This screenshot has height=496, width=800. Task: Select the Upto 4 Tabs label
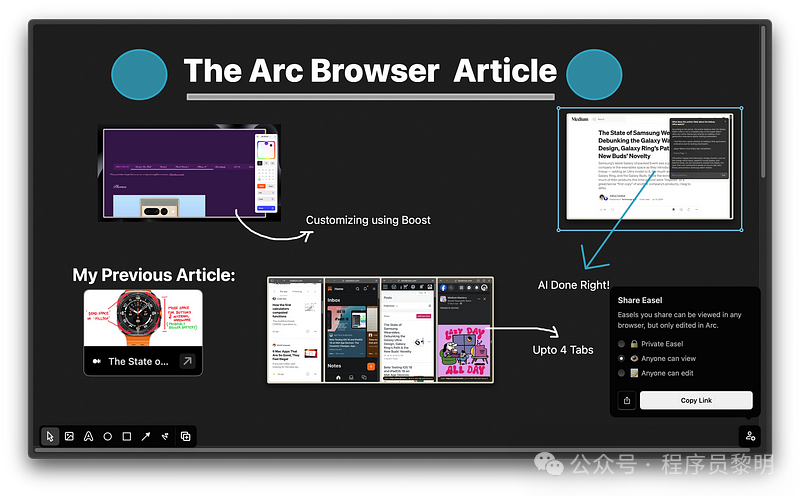563,350
